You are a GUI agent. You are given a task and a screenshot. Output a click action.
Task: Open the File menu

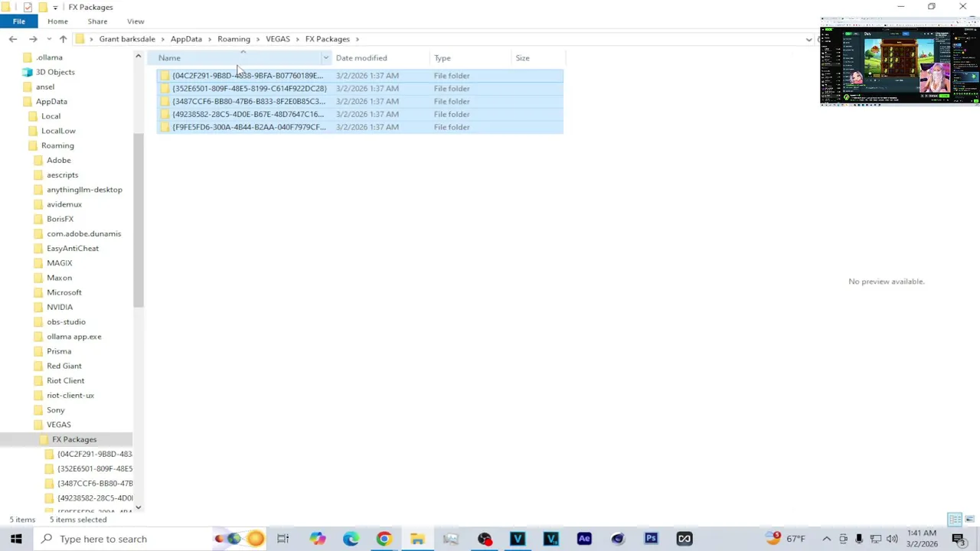18,21
